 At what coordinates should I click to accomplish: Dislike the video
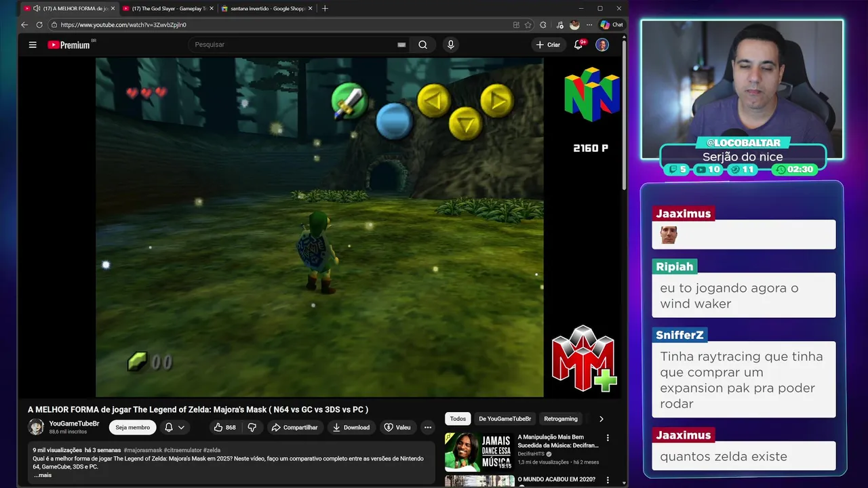[x=252, y=428]
